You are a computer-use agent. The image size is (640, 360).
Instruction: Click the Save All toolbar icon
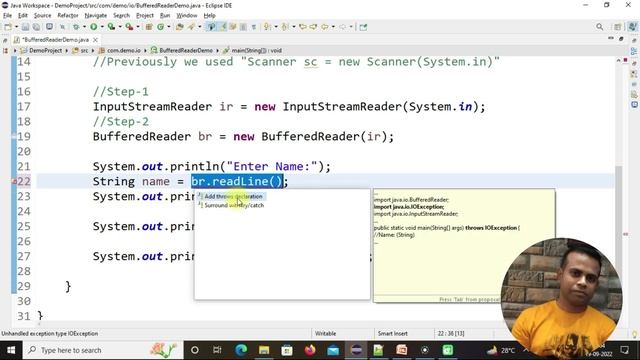[x=36, y=27]
